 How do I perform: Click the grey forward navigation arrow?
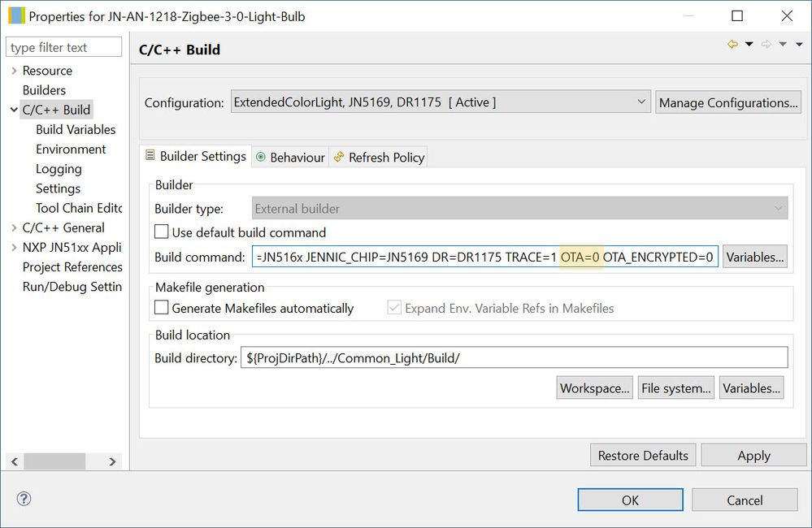point(766,45)
